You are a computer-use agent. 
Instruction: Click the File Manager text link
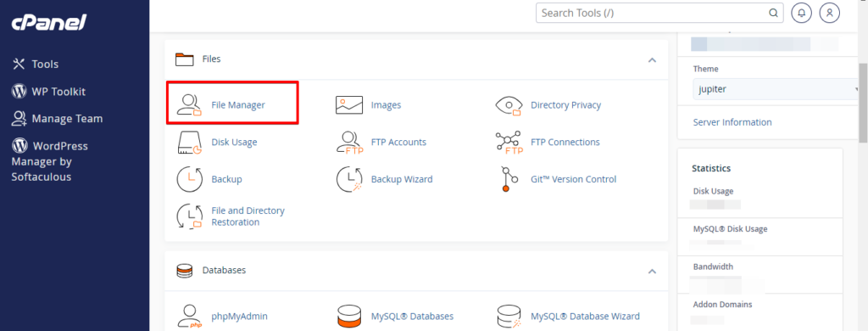(238, 104)
